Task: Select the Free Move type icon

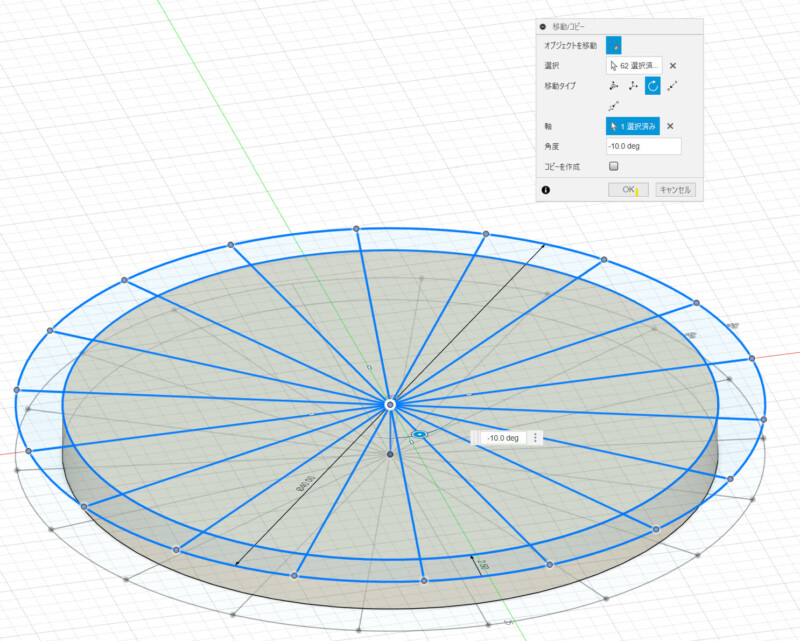Action: (x=614, y=86)
